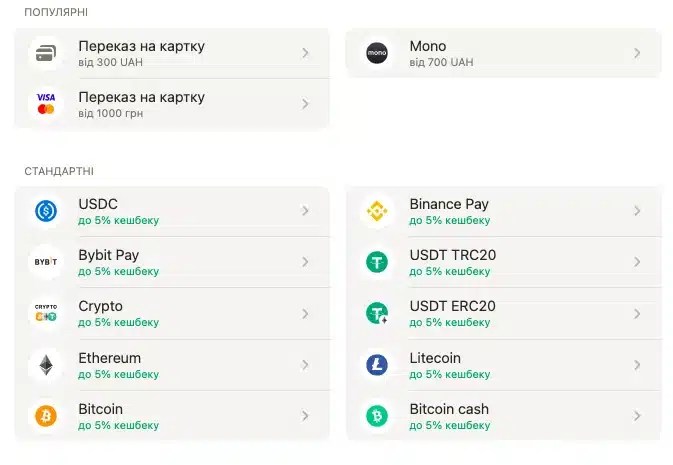Click the Visa Mastercard logo icon
Screen dimensions: 673x465
tap(46, 104)
